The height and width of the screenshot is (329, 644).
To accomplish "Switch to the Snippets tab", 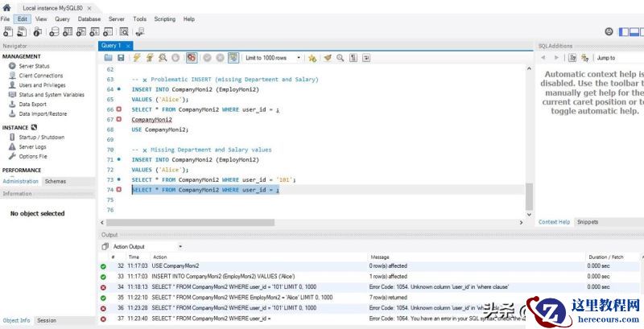I will tap(588, 222).
